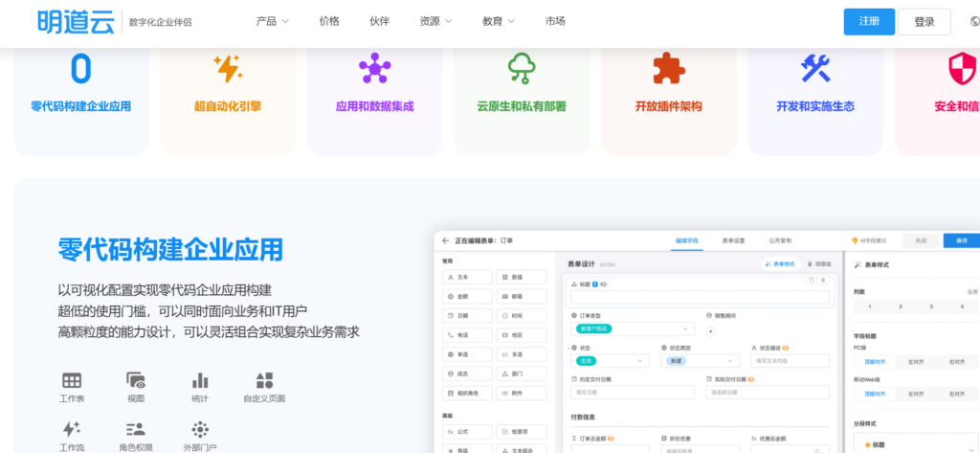Add a 文本 field from palette
980x453 pixels.
point(467,277)
